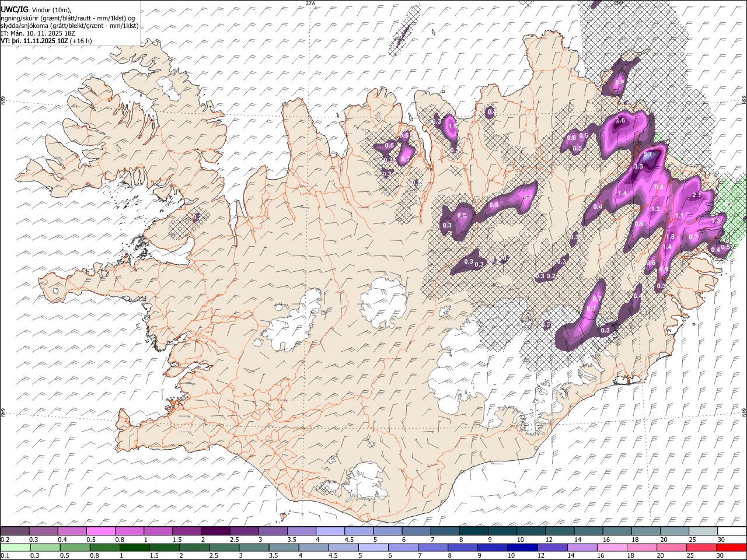Click the bright red 30 swatch in lower legend
Screen dimensions: 747x560
point(731,547)
